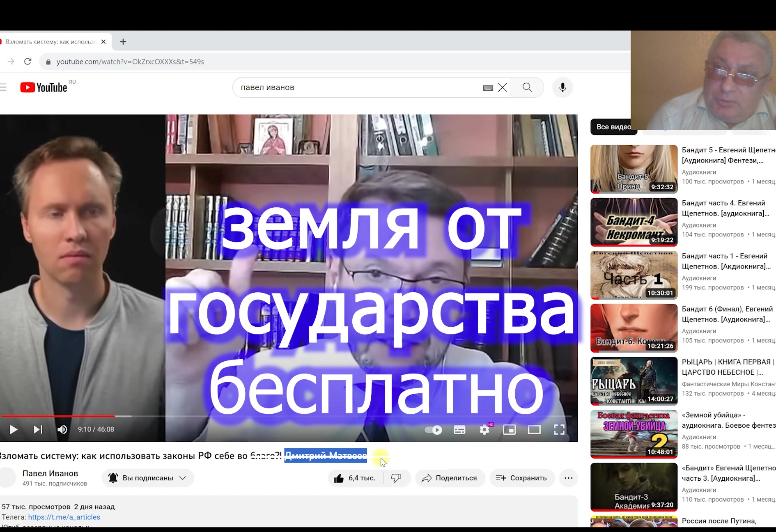Select the "Все видео" filter tab

click(x=613, y=127)
